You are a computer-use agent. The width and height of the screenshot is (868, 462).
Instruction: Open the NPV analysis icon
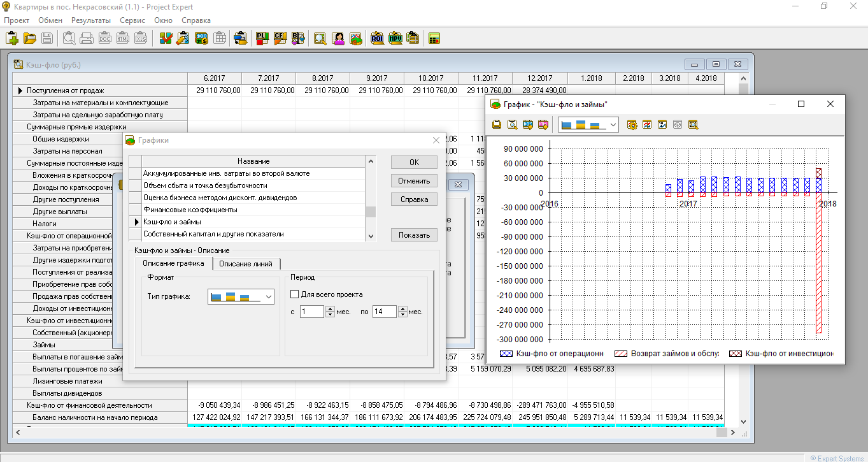(x=395, y=38)
